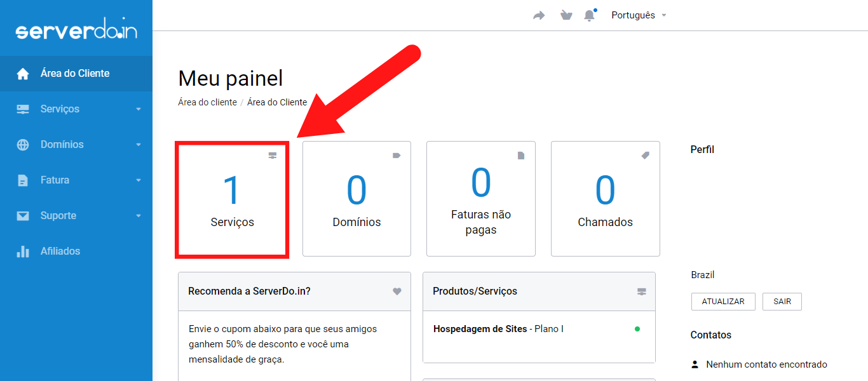Click the SAIR button

pos(782,302)
